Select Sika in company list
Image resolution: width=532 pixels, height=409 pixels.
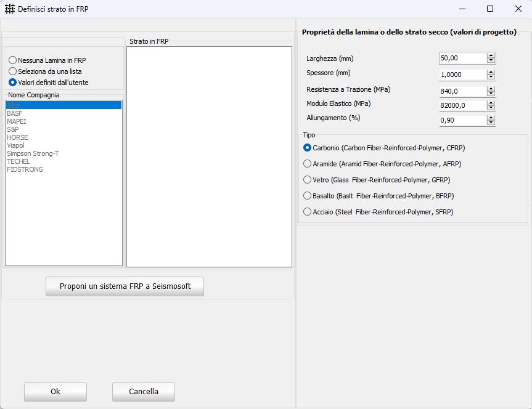click(63, 105)
